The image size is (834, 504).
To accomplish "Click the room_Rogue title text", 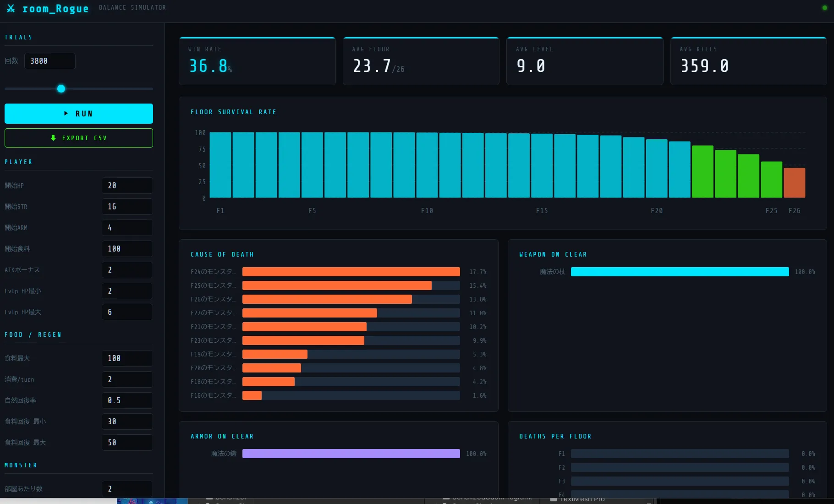I will (55, 9).
